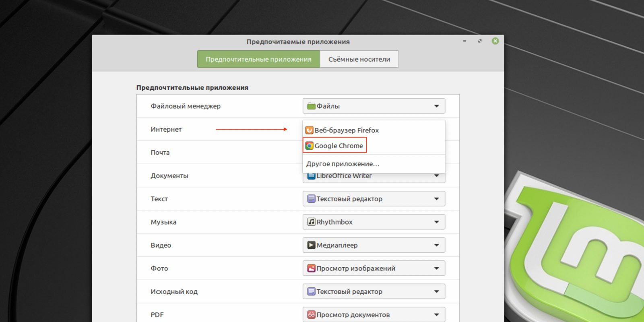The height and width of the screenshot is (322, 644).
Task: Click the Медиаплеер play icon
Action: [311, 245]
